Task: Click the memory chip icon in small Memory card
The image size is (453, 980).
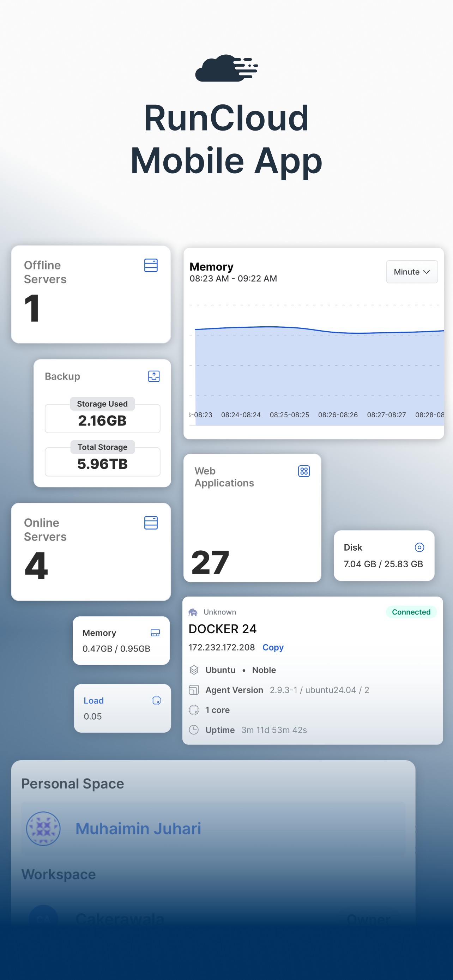Action: (155, 633)
